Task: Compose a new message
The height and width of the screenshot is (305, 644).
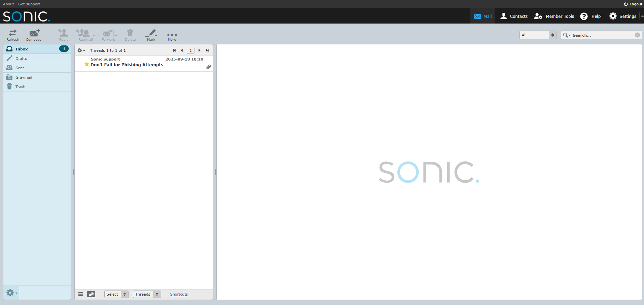Action: pos(33,35)
